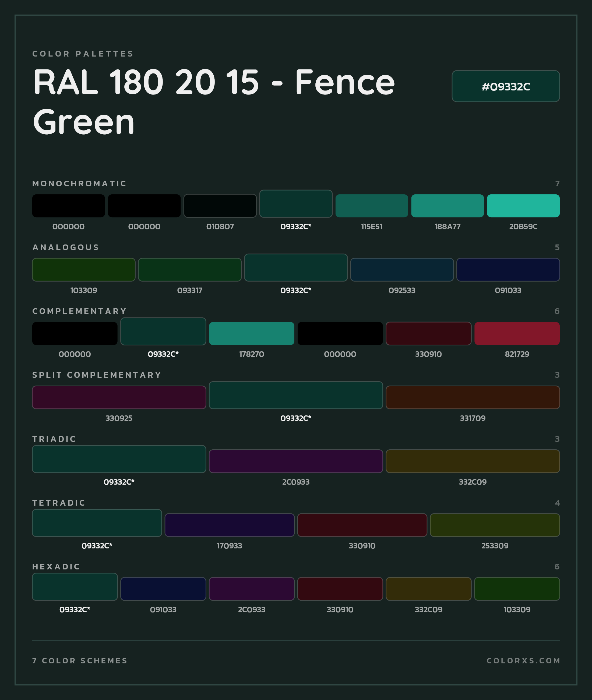This screenshot has width=592, height=700.
Task: Select the 2C0933 swatch in Hexadic row
Action: [x=251, y=589]
